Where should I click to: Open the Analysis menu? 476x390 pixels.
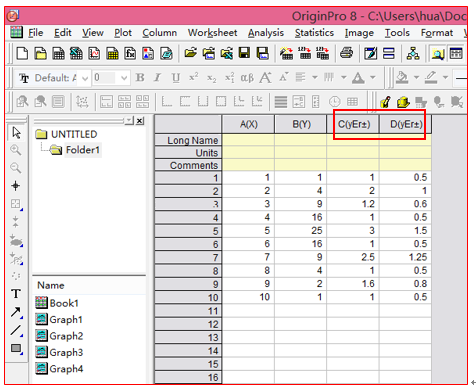[266, 33]
